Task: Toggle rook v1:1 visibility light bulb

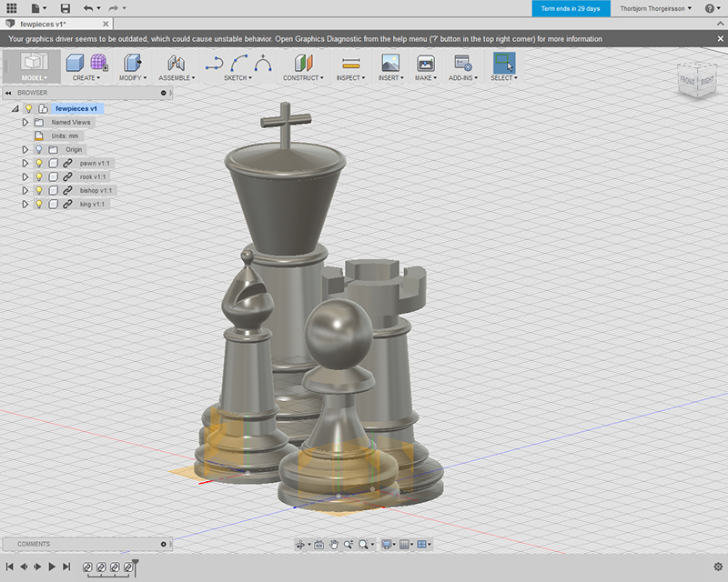Action: click(39, 176)
